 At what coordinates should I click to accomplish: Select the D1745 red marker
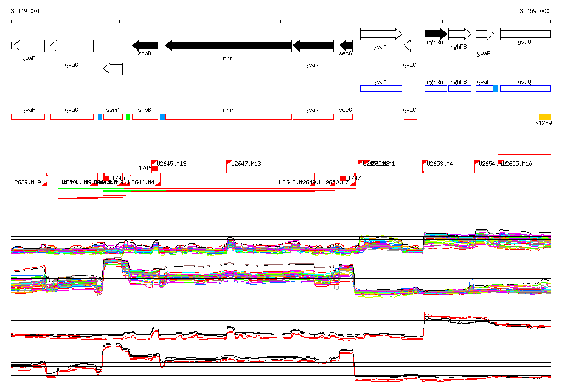pos(106,177)
